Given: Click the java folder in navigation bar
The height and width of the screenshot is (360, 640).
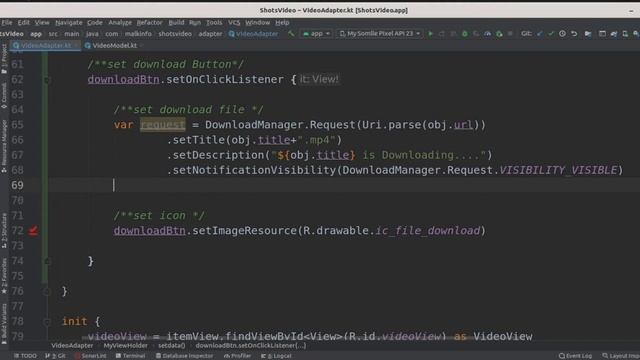Looking at the screenshot, I should pos(92,34).
